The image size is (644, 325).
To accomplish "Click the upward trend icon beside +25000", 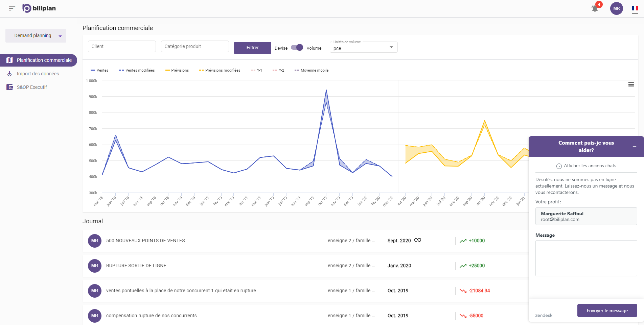I will click(463, 266).
